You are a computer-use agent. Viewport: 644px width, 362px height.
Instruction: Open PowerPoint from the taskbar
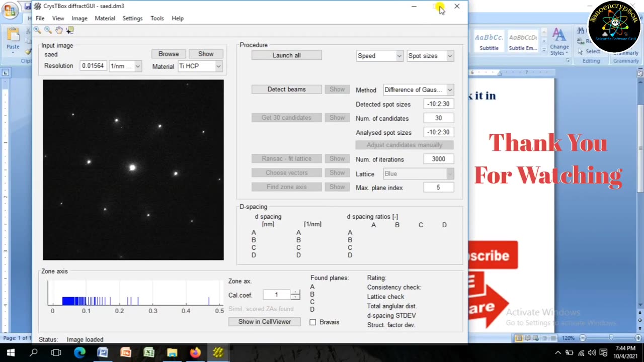[x=126, y=353]
